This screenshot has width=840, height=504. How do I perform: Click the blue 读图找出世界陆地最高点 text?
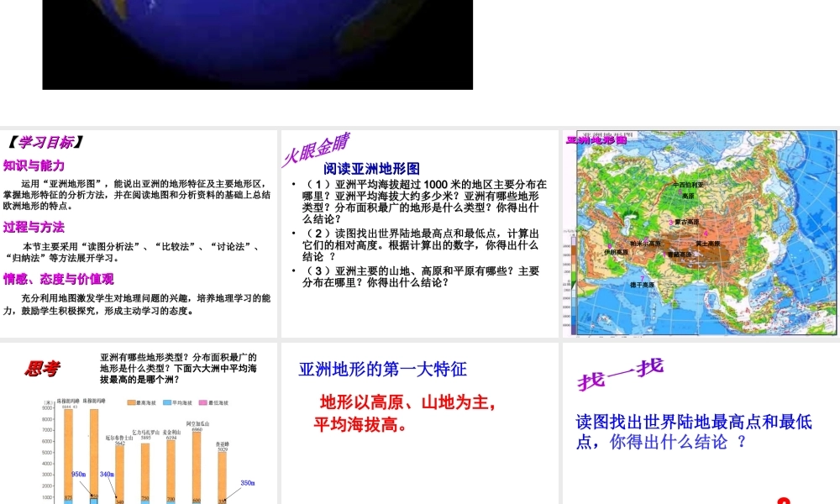click(694, 432)
